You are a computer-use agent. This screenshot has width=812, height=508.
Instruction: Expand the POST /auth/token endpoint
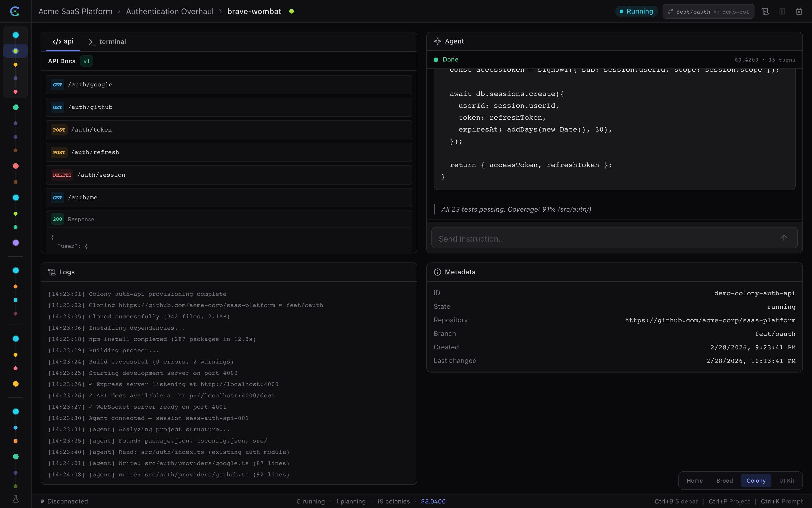[229, 130]
